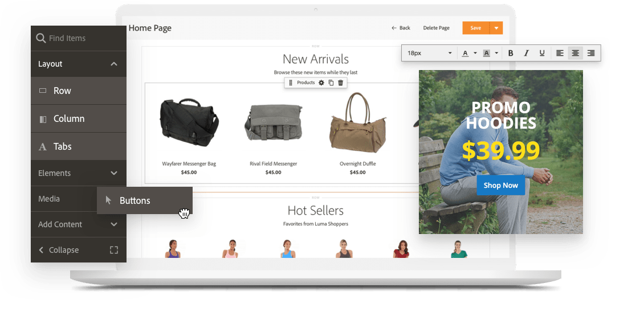Toggle bold text formatting

click(x=511, y=53)
